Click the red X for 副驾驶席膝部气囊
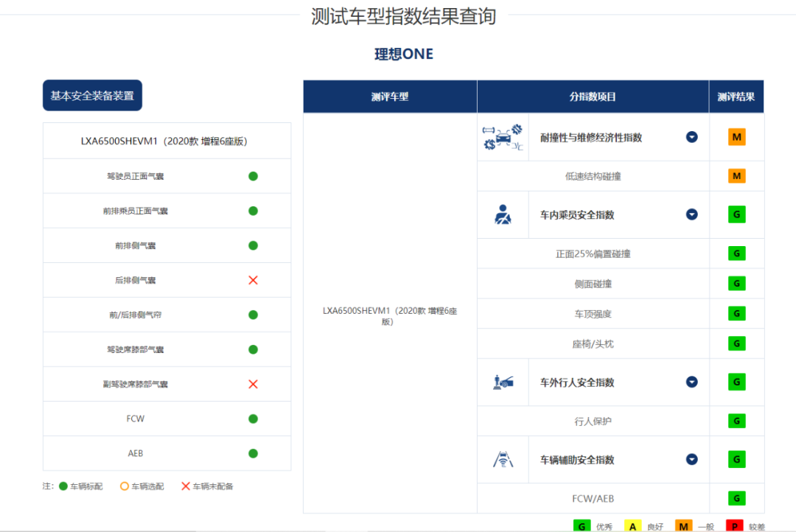The image size is (796, 532). [x=253, y=385]
